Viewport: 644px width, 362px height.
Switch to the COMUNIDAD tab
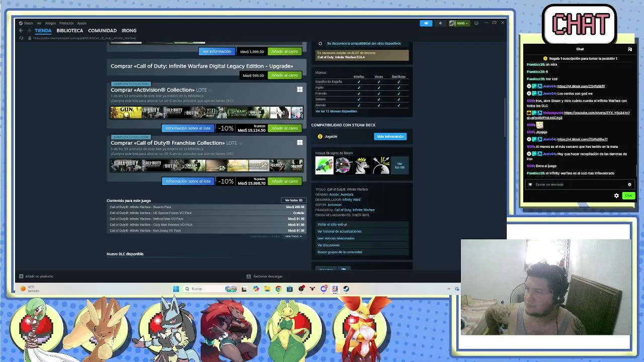tap(102, 31)
